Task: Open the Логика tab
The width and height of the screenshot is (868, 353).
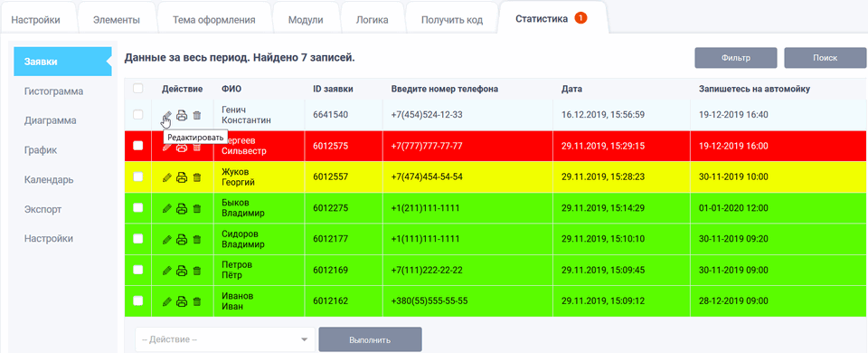Action: coord(372,20)
